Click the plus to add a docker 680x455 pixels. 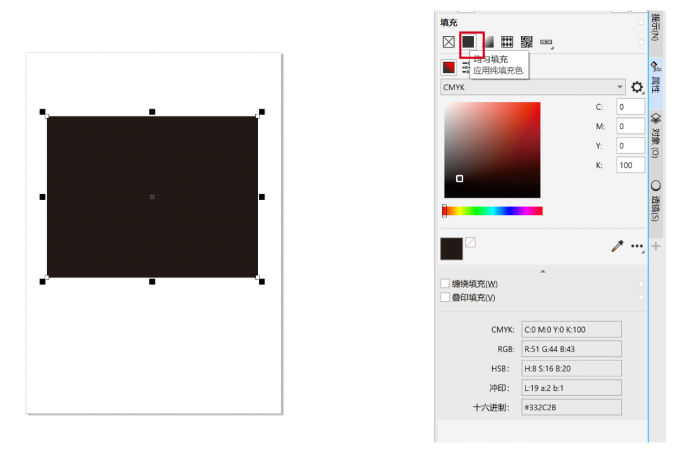pos(656,246)
